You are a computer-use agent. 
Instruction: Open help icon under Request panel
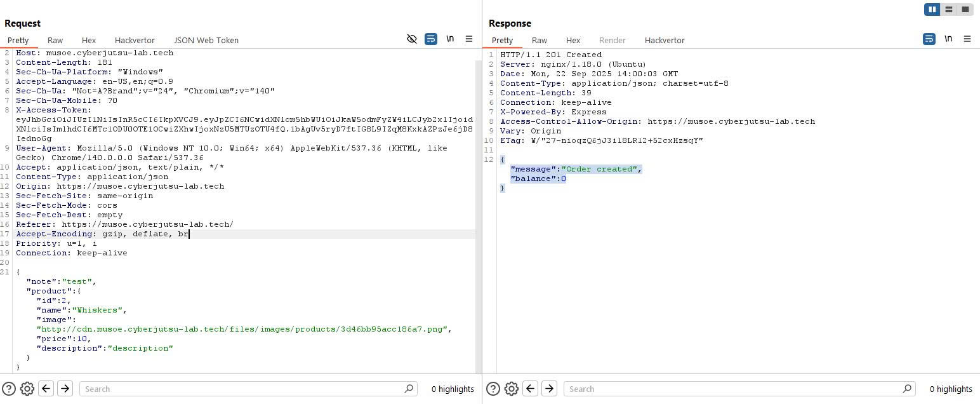(9, 389)
